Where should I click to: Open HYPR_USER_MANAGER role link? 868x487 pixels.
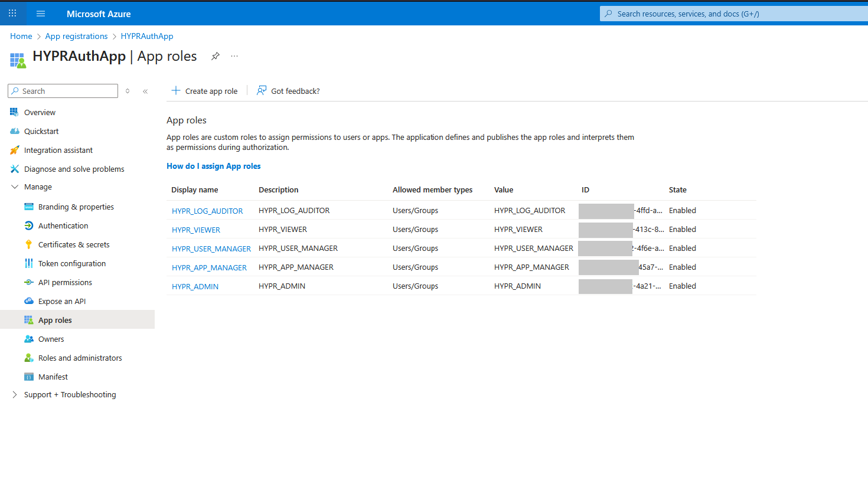[211, 249]
